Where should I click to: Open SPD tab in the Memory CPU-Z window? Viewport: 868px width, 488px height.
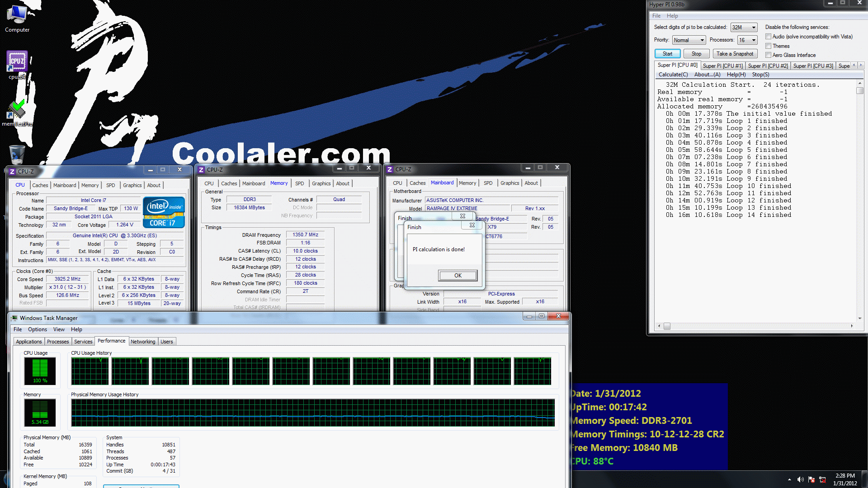299,183
